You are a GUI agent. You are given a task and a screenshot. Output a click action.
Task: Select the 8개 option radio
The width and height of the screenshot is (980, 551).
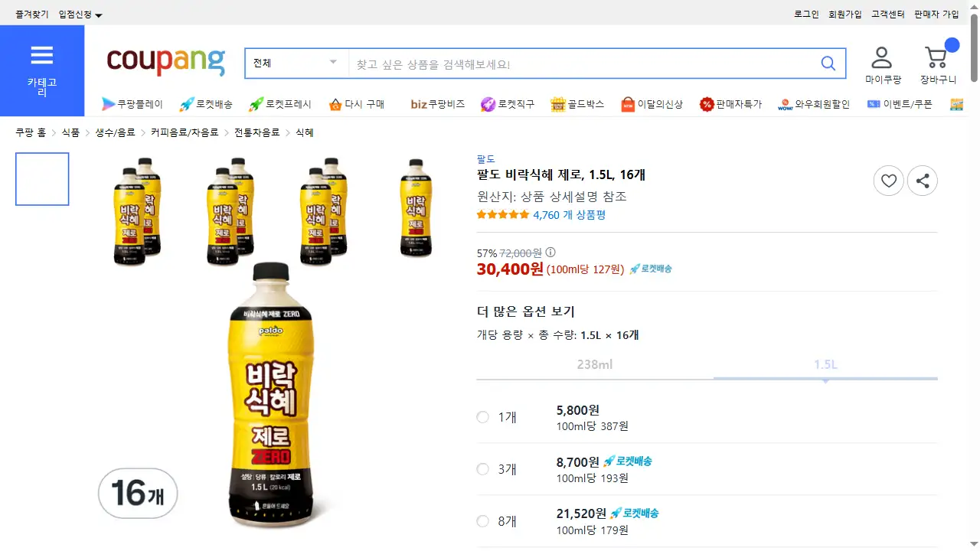(482, 521)
